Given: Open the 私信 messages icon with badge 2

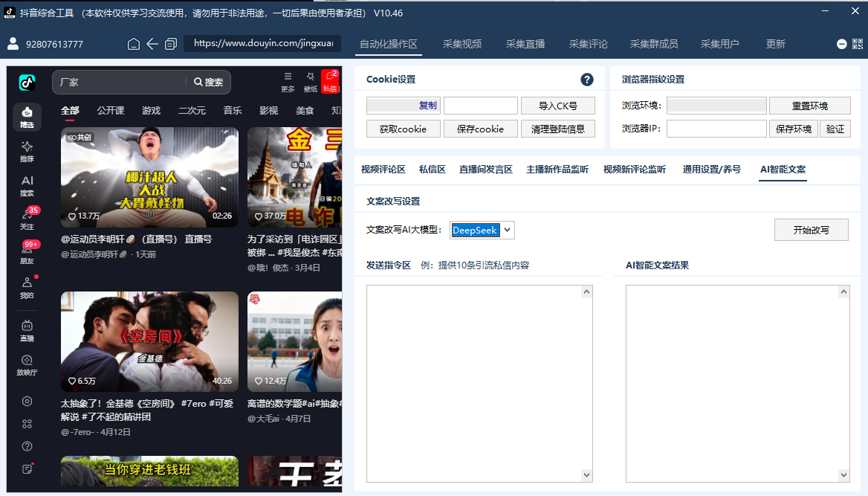Looking at the screenshot, I should pos(331,82).
